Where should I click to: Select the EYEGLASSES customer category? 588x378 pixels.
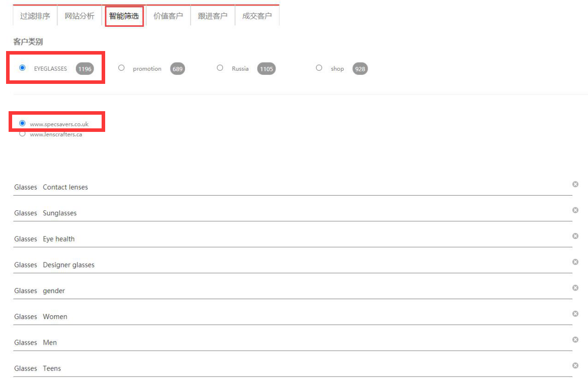point(22,68)
